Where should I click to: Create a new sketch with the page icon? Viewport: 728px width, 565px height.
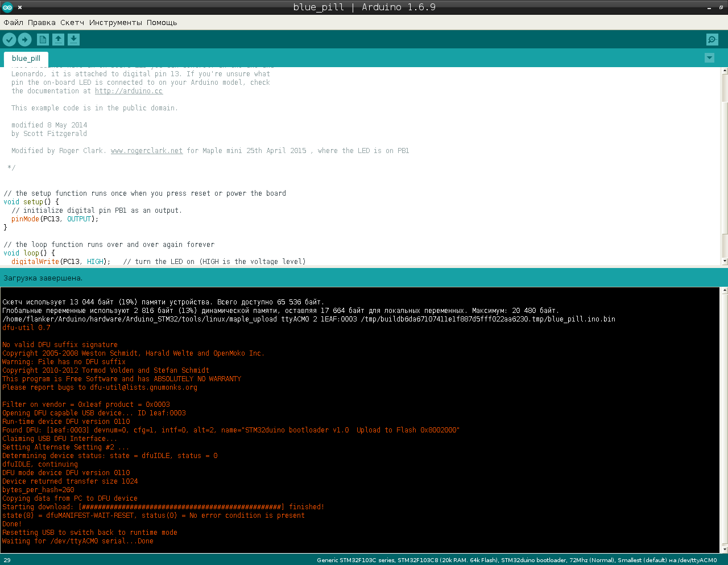click(x=43, y=39)
